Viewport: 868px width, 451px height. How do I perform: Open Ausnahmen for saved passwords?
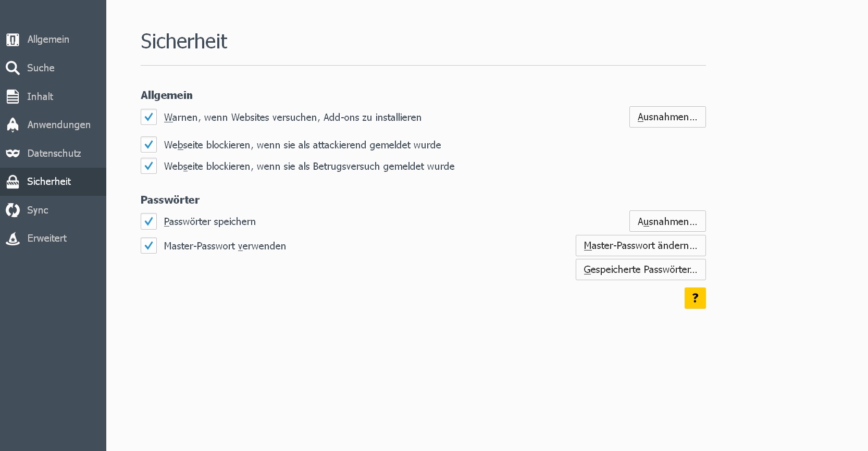tap(667, 221)
